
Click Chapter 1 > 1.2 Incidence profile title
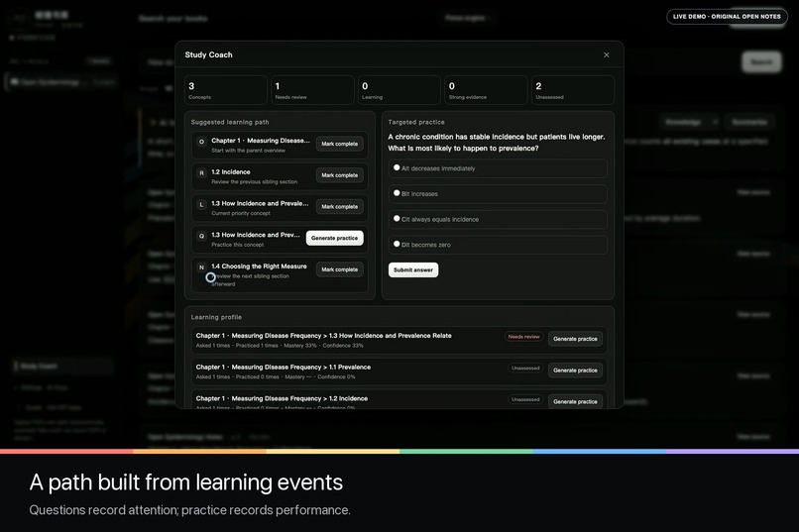click(282, 398)
